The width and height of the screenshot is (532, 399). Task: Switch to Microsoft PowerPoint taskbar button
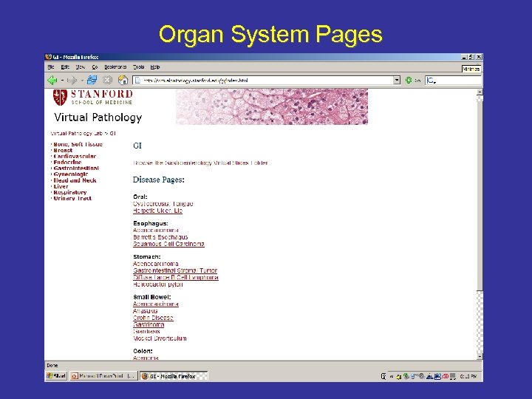(103, 376)
